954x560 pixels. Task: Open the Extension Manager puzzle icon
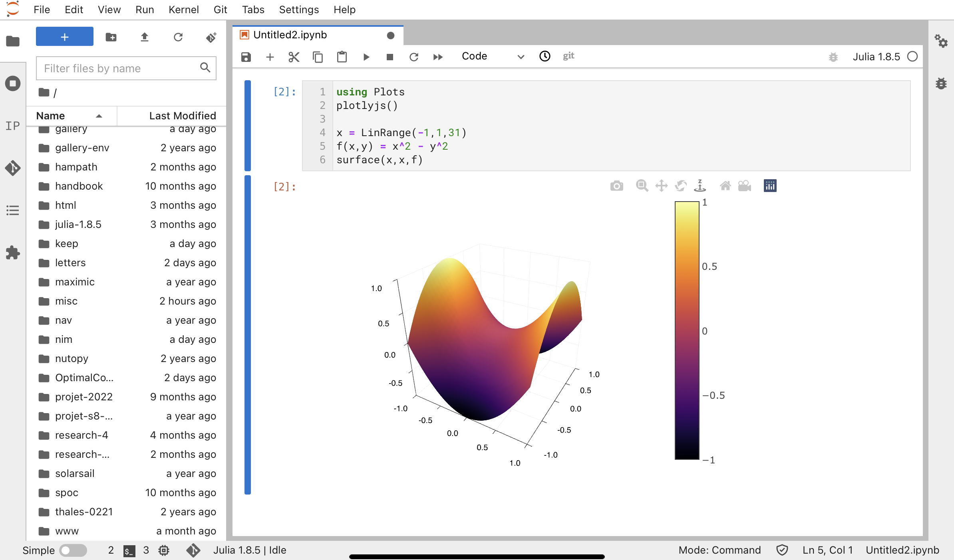(13, 253)
